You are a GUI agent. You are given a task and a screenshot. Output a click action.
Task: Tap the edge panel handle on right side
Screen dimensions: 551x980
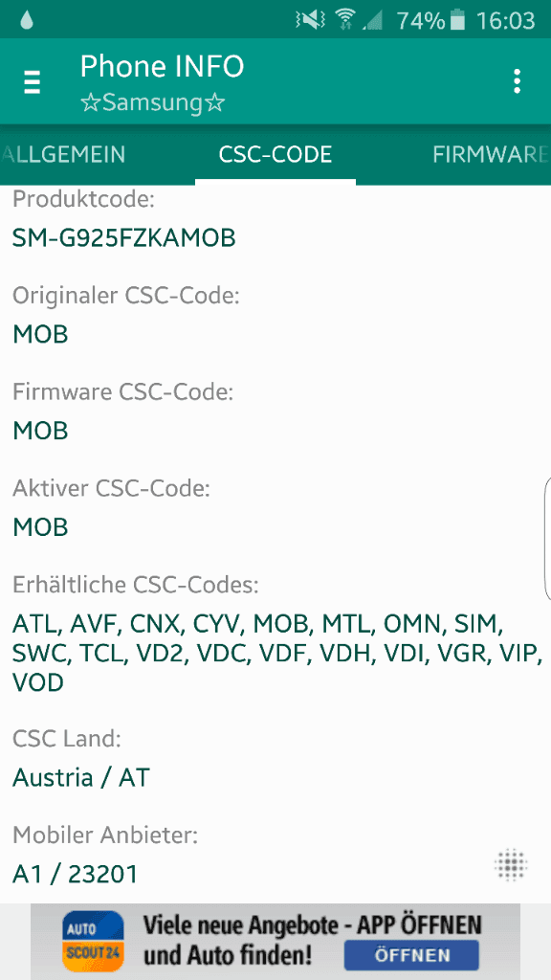(x=548, y=538)
